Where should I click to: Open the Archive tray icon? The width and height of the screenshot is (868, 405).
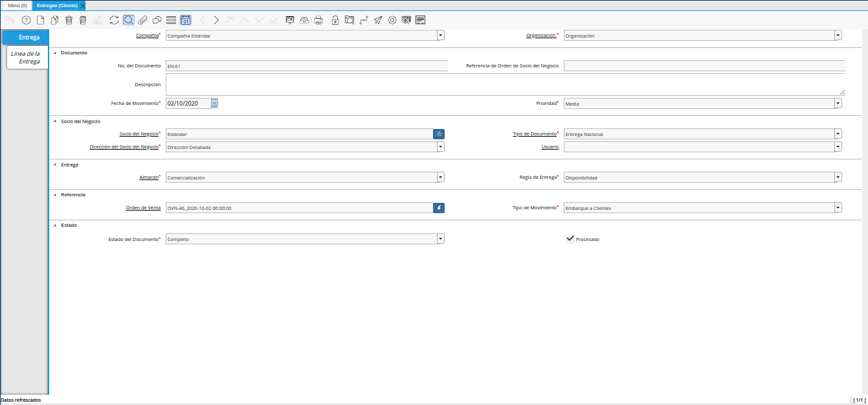click(x=304, y=20)
